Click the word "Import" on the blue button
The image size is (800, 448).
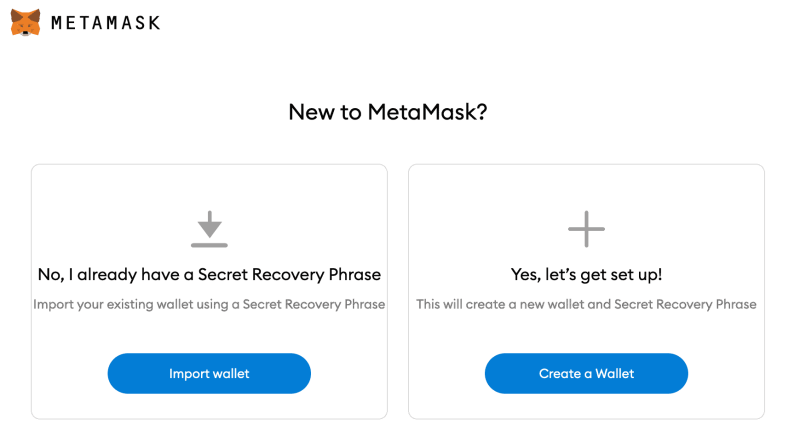pyautogui.click(x=189, y=374)
